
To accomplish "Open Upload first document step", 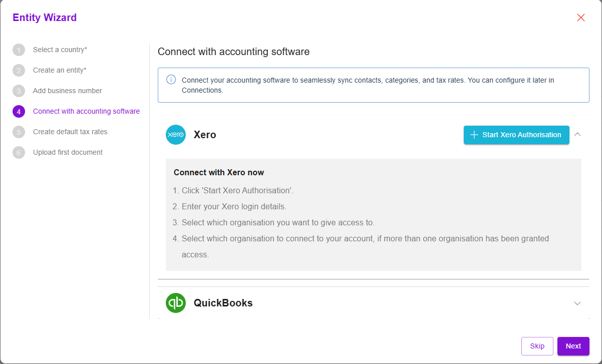I will [68, 152].
